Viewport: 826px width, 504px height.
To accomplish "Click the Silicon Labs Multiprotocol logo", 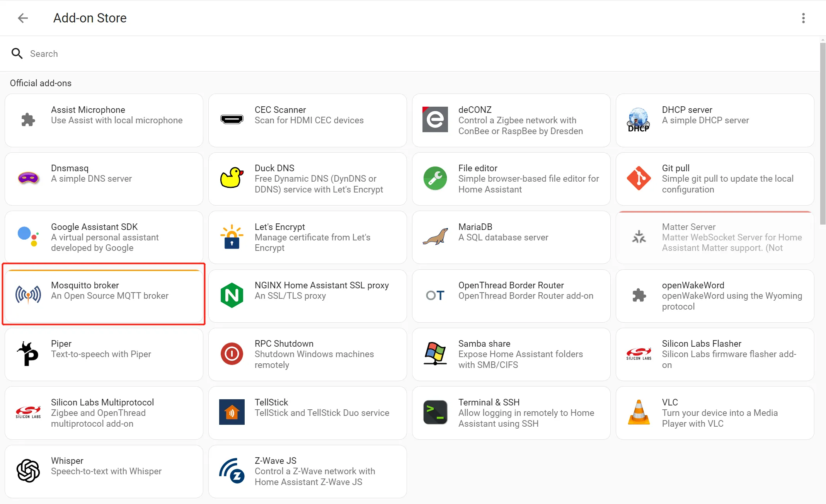I will pos(28,412).
